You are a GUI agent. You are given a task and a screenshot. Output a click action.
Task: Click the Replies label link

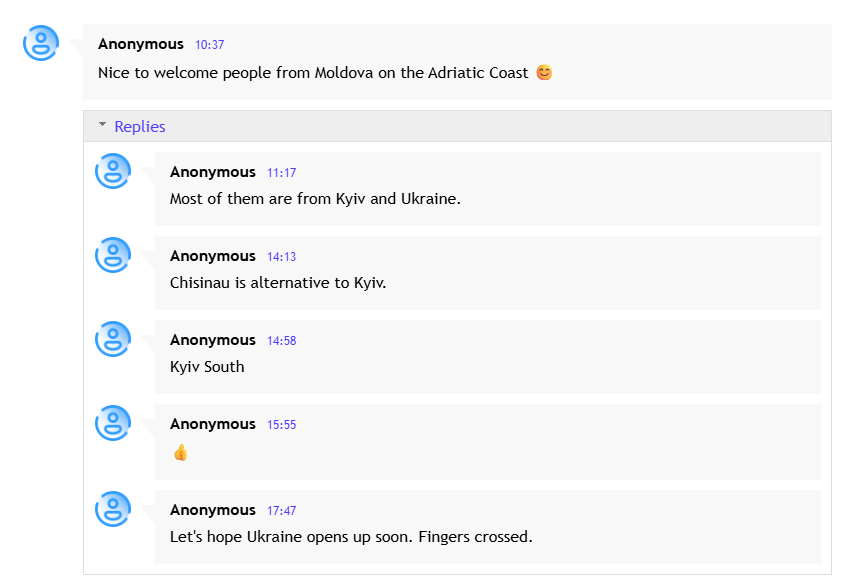coord(140,127)
